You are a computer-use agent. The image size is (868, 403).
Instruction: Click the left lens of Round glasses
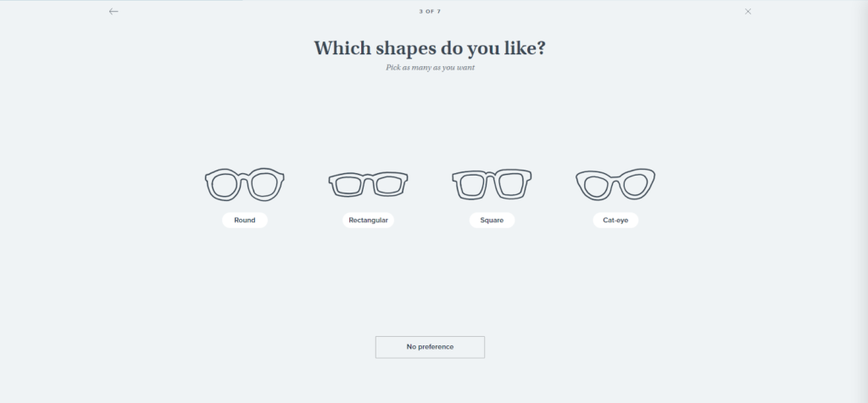(x=224, y=185)
